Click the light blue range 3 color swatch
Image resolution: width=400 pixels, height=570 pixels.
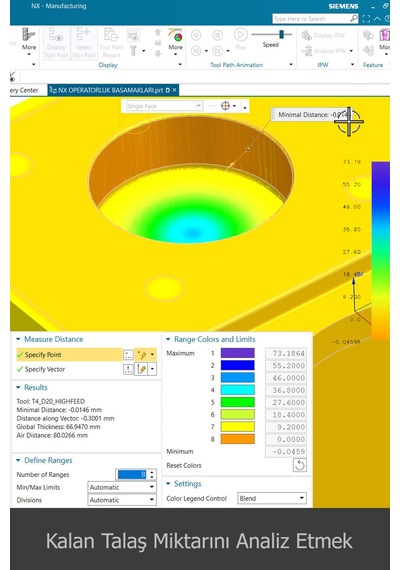[237, 378]
